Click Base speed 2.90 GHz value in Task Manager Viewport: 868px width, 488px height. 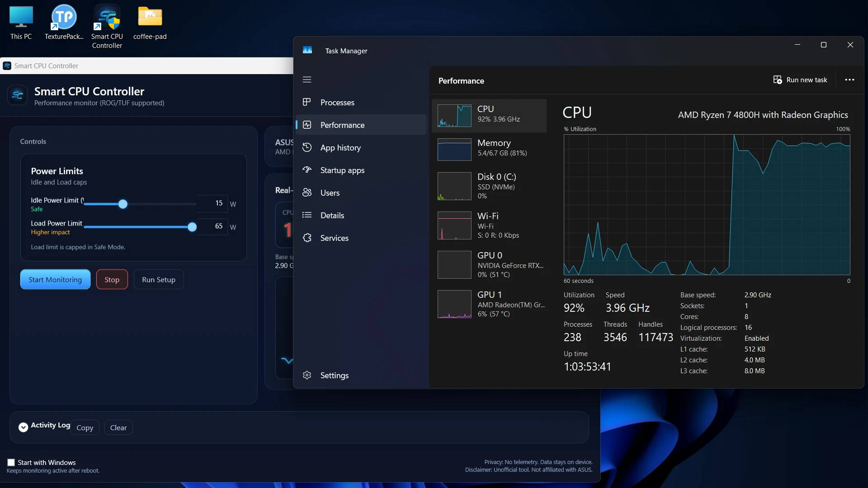[758, 295]
